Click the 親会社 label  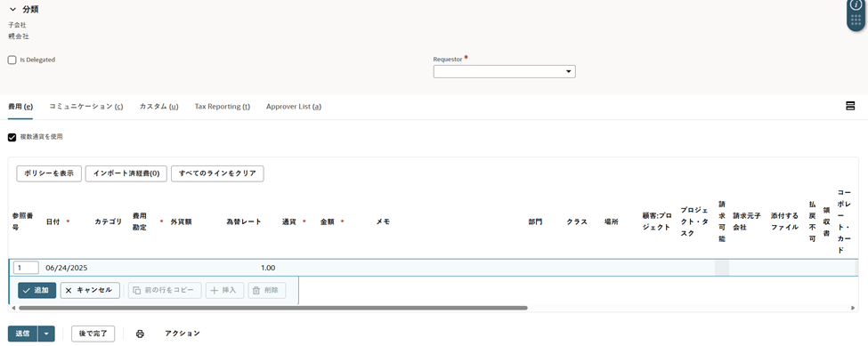pyautogui.click(x=19, y=36)
